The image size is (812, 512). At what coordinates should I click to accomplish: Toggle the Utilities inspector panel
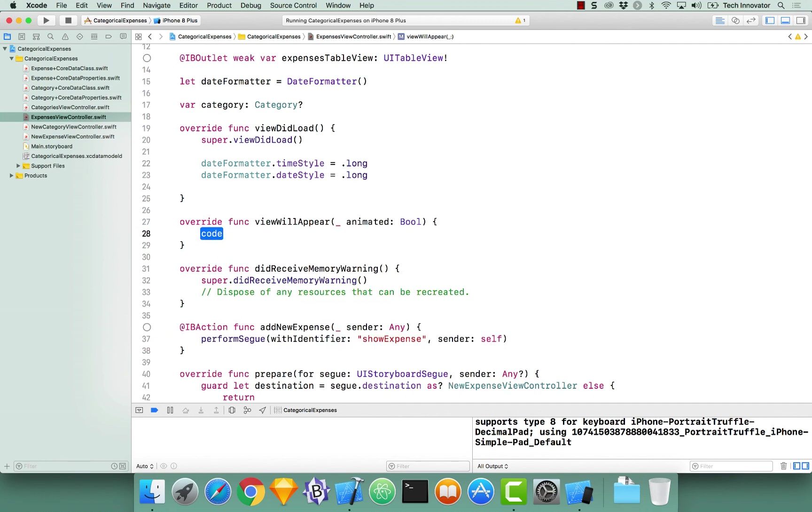(801, 20)
